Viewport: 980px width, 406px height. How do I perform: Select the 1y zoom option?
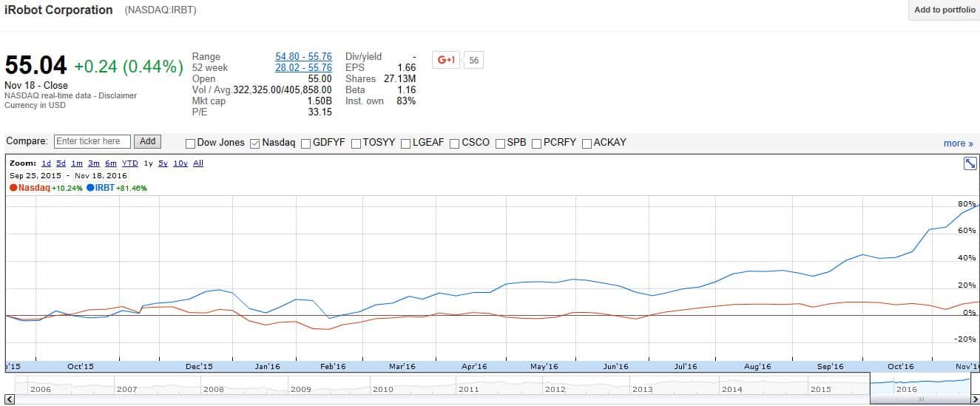pyautogui.click(x=148, y=163)
